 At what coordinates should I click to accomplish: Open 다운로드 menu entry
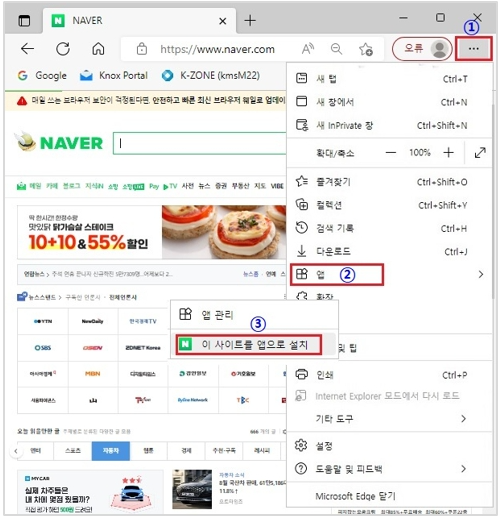389,252
